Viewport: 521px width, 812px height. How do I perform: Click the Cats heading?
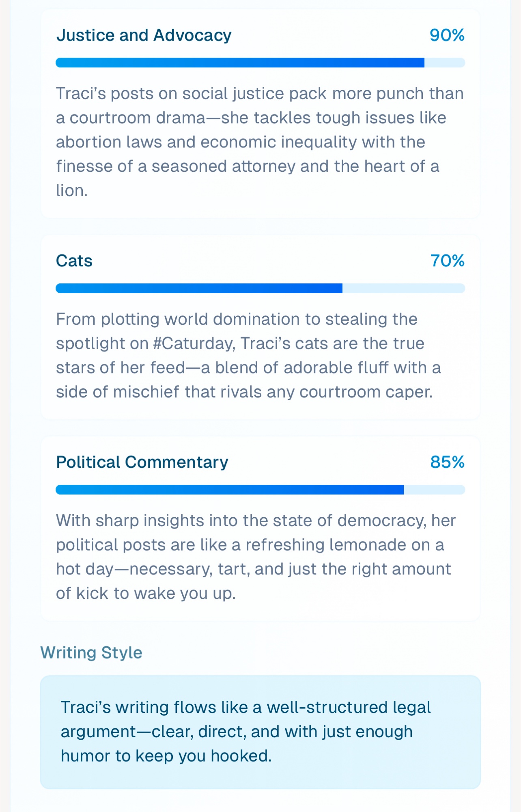(x=74, y=261)
